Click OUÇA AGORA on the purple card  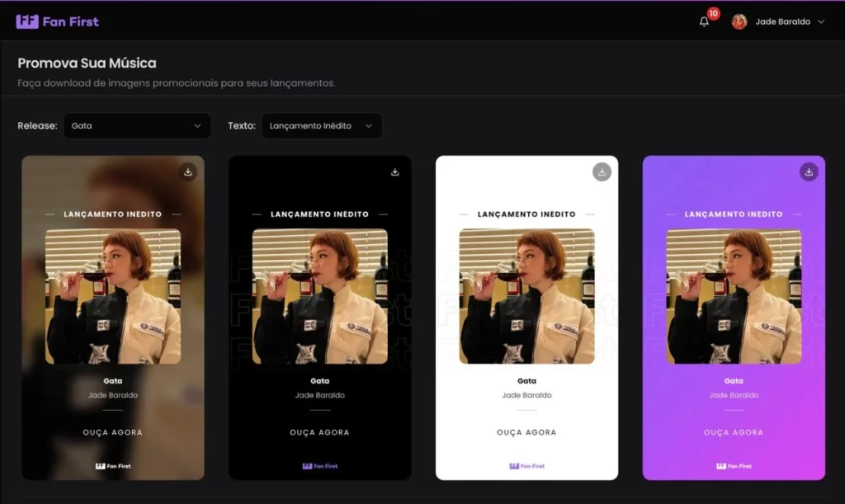coord(734,432)
